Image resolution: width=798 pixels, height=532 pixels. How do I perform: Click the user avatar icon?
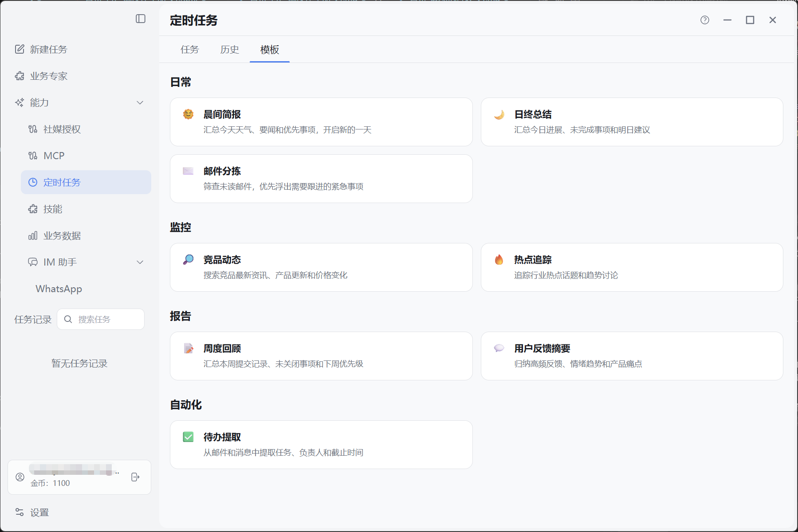(x=20, y=477)
